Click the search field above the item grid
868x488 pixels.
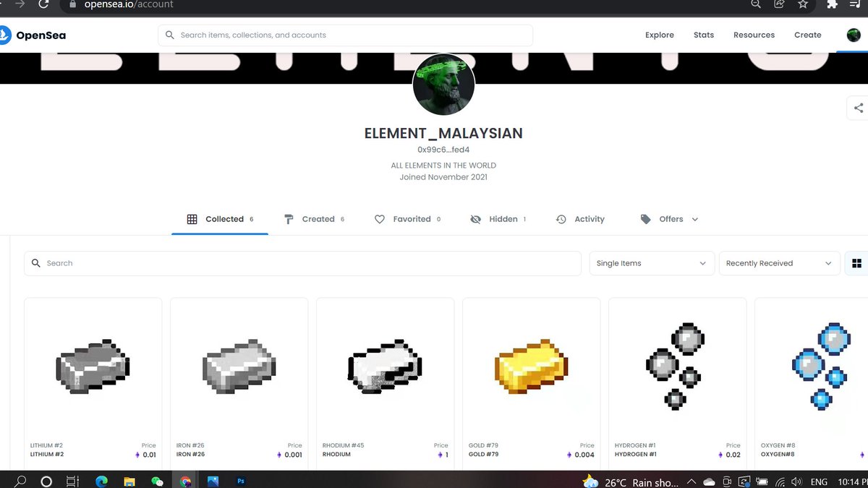[302, 263]
